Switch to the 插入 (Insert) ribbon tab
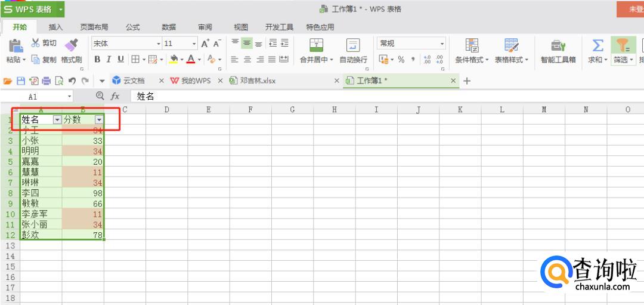Image resolution: width=644 pixels, height=305 pixels. [x=55, y=27]
